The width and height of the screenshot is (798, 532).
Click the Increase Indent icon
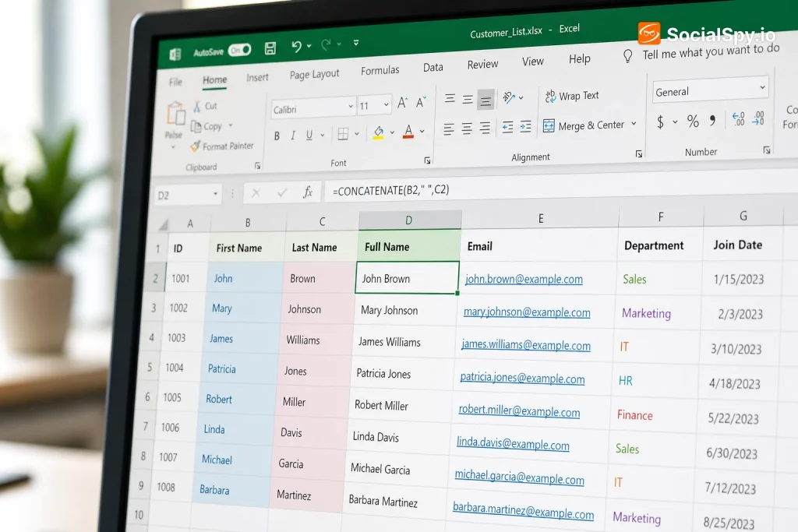526,127
